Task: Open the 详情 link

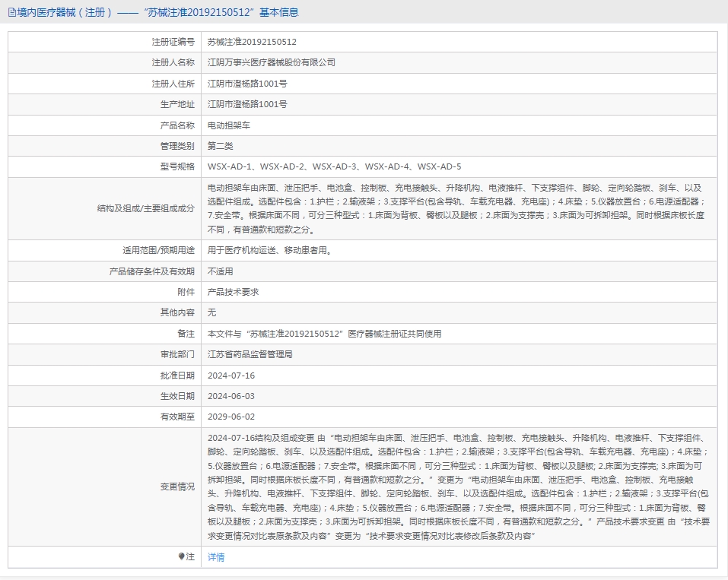Action: click(x=216, y=556)
